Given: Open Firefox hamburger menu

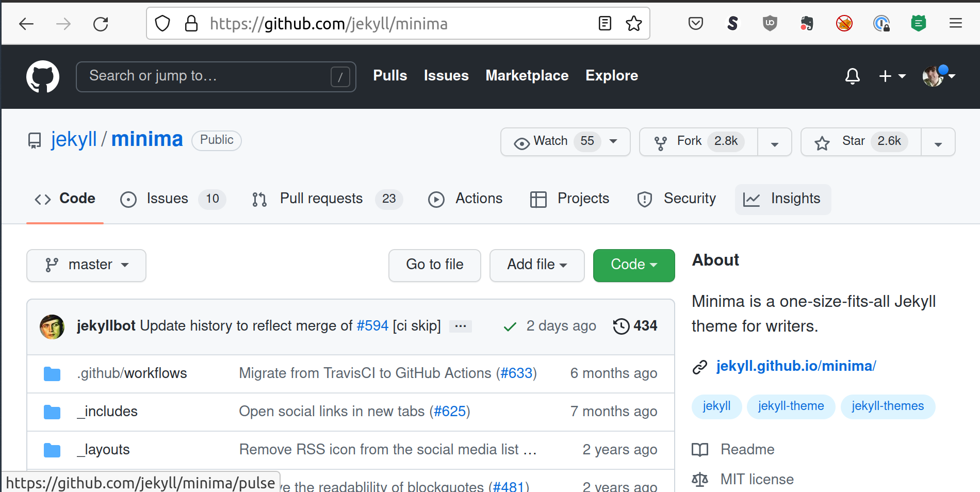Looking at the screenshot, I should pyautogui.click(x=955, y=24).
